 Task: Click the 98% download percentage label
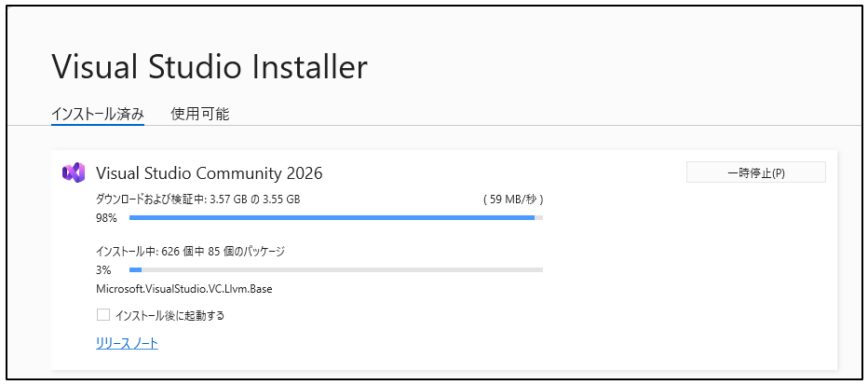click(x=106, y=218)
